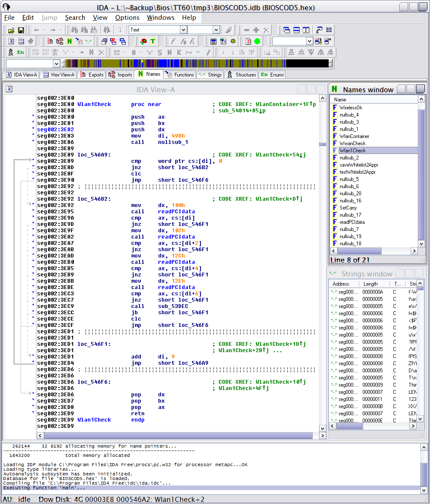The height and width of the screenshot is (504, 430).
Task: Click the open file folder icon
Action: pos(11,30)
